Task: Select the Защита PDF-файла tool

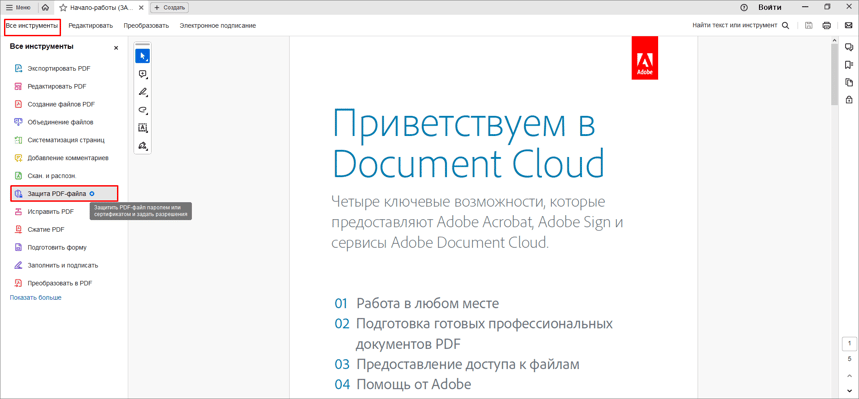Action: click(x=64, y=193)
